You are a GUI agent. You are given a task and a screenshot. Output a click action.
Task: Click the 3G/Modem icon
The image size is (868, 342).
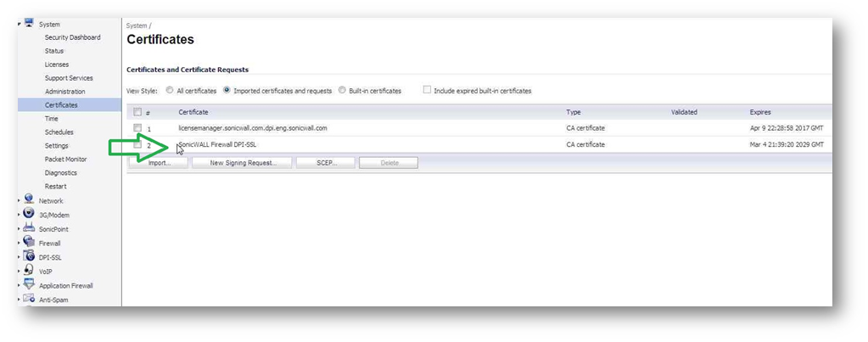[x=29, y=214]
